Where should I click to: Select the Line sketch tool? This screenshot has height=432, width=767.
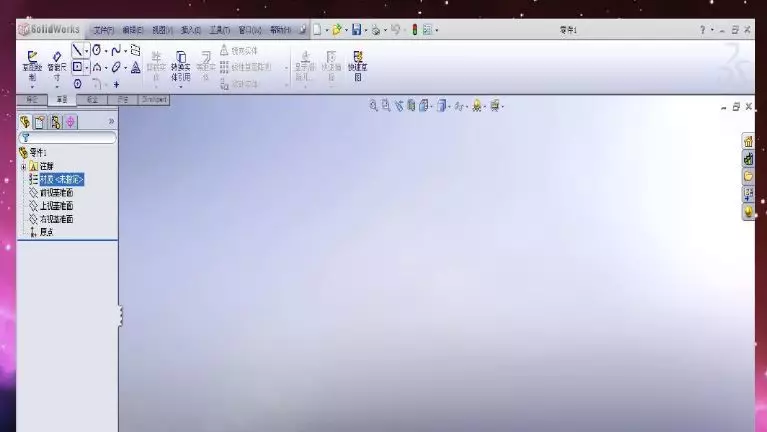pyautogui.click(x=77, y=50)
